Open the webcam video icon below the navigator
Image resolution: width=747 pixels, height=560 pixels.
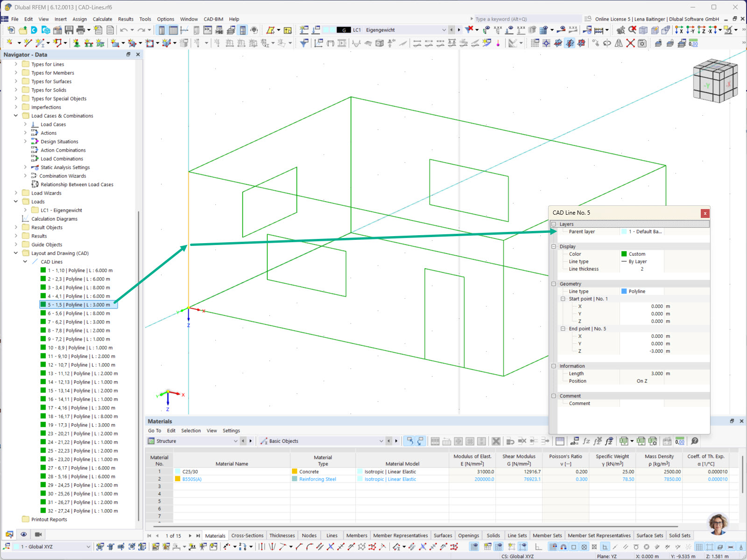(38, 534)
